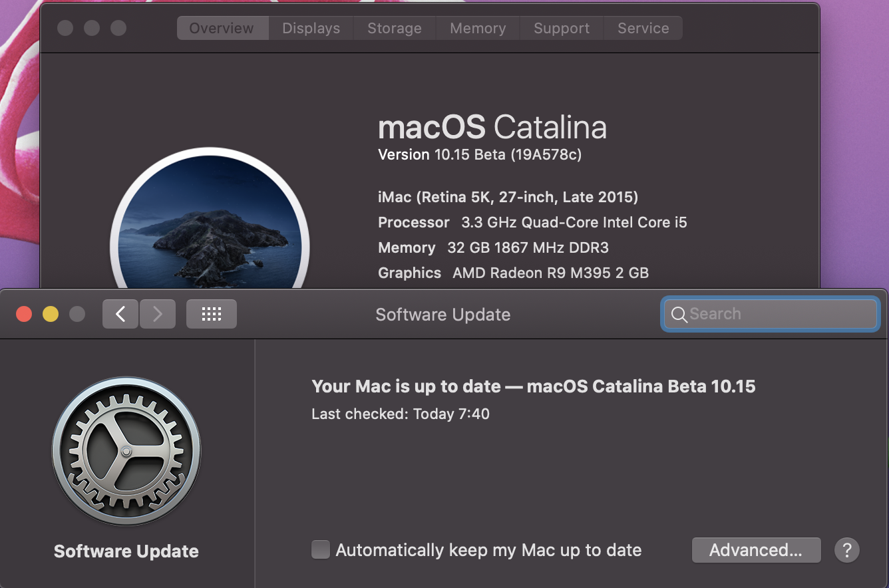Click the Memory 32 GB 1867 MHz DDR3 line
Image resolution: width=889 pixels, height=588 pixels.
pyautogui.click(x=493, y=247)
